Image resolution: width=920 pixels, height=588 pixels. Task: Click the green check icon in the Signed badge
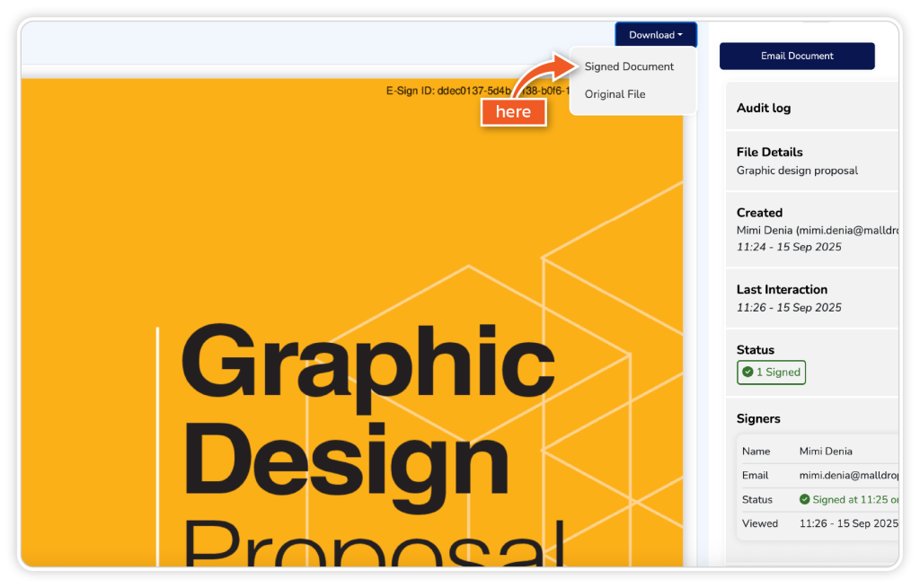tap(747, 373)
